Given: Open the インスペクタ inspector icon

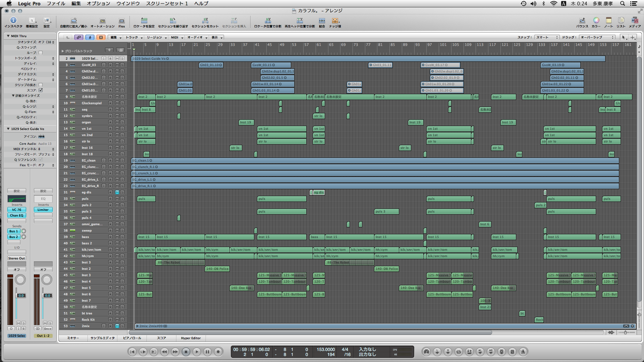Looking at the screenshot, I should click(13, 21).
